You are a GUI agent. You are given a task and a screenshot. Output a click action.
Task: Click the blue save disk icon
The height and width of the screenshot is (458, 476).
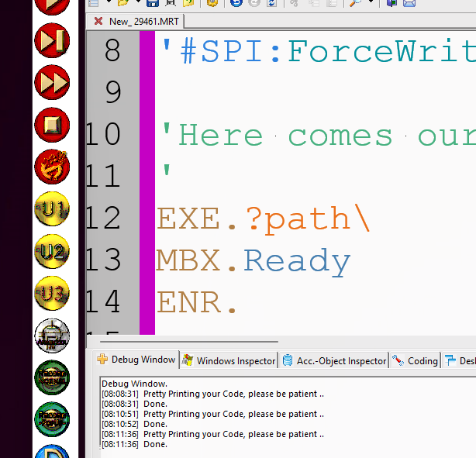(153, 3)
